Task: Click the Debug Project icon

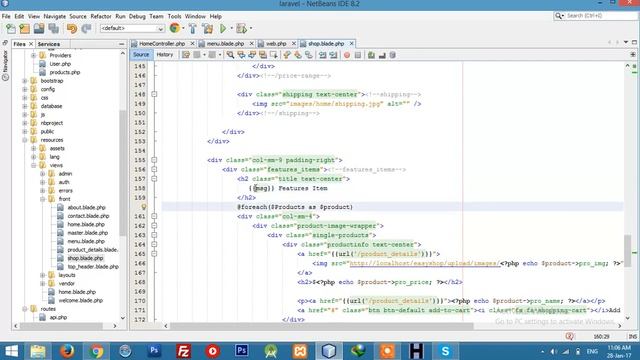Action: (241, 29)
